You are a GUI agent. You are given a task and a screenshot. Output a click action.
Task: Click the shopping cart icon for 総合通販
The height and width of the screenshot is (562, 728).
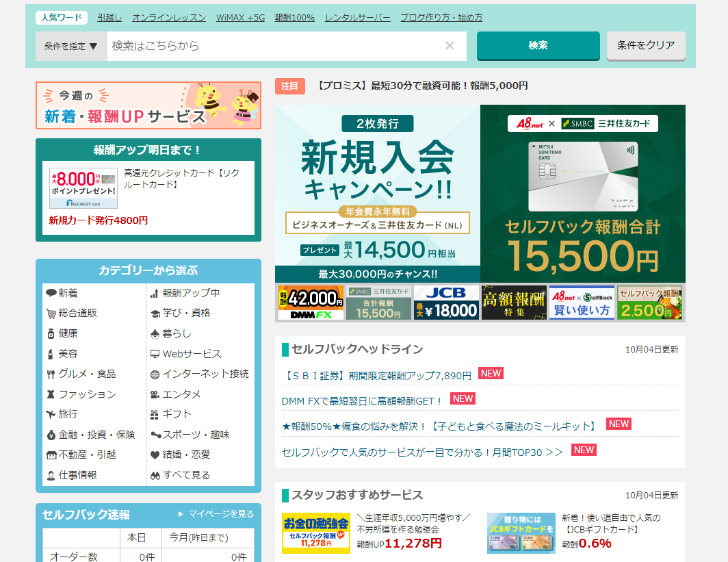click(x=51, y=314)
